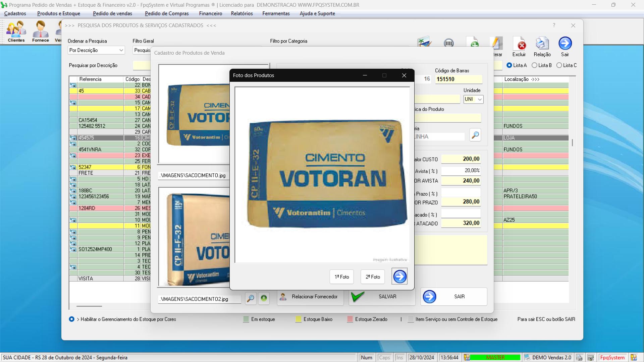Click photo icon on row with reference 52347
The image size is (644, 362).
(73, 167)
